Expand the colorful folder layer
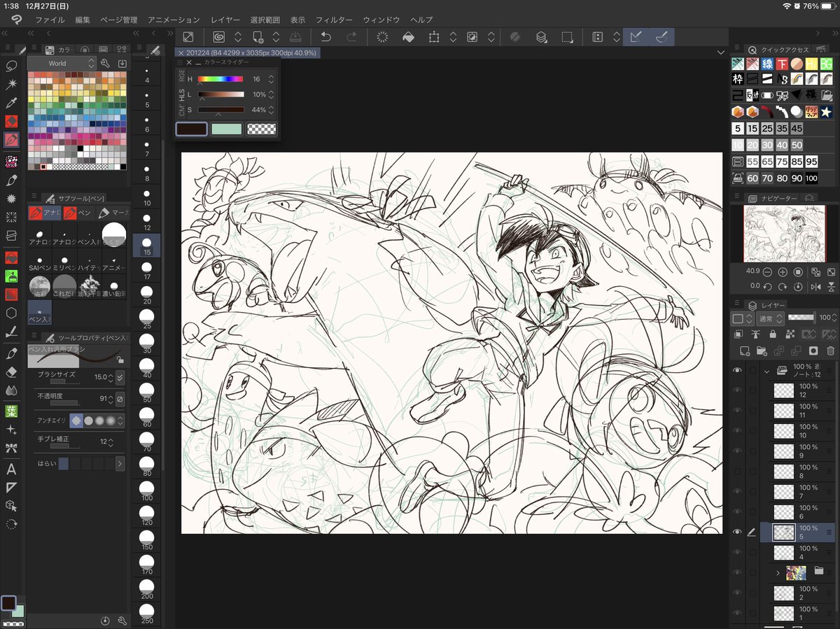The height and width of the screenshot is (629, 840). (778, 573)
